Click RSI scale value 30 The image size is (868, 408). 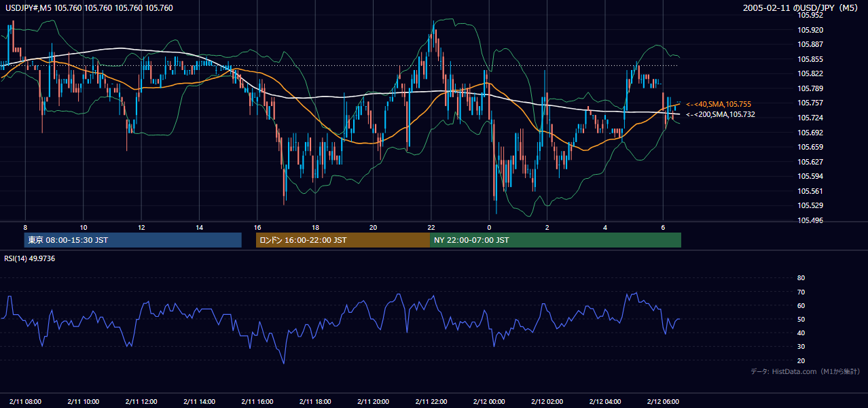pyautogui.click(x=801, y=346)
